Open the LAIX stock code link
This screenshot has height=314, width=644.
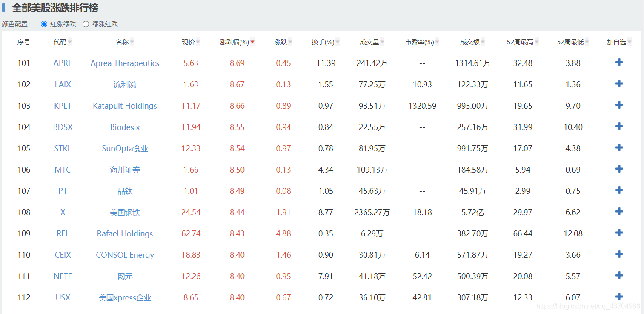click(63, 84)
